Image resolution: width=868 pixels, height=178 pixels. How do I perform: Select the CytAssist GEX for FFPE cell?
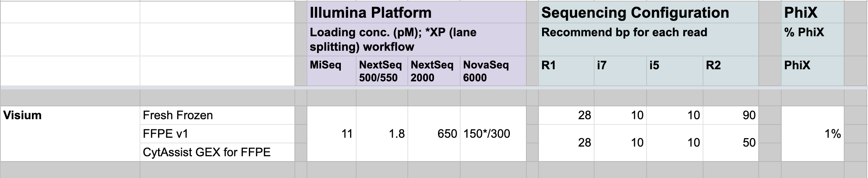point(217,152)
